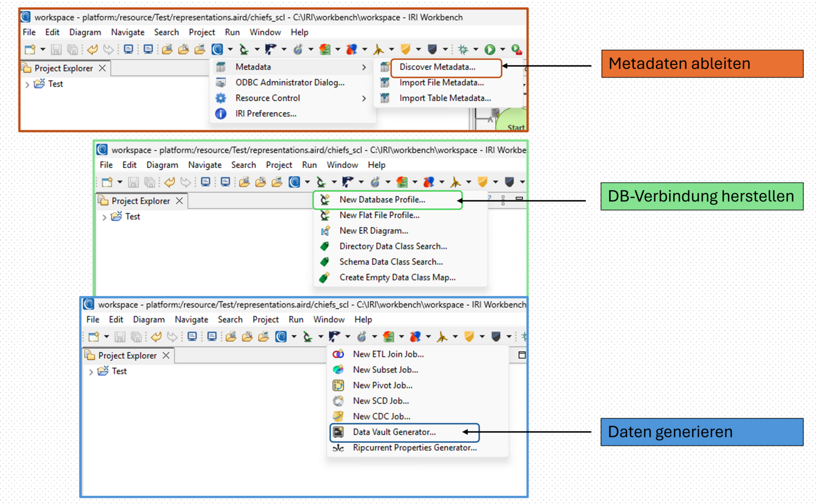
Task: Select Ripcurrent Properties Generator... menu entry
Action: point(414,448)
